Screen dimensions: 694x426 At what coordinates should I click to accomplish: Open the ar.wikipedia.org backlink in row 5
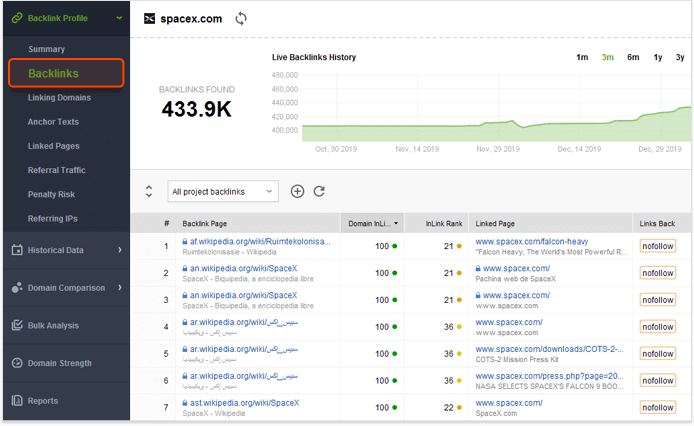(x=244, y=349)
